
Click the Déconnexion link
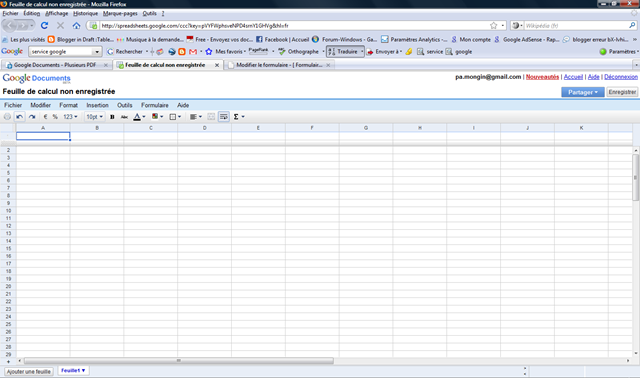click(621, 77)
